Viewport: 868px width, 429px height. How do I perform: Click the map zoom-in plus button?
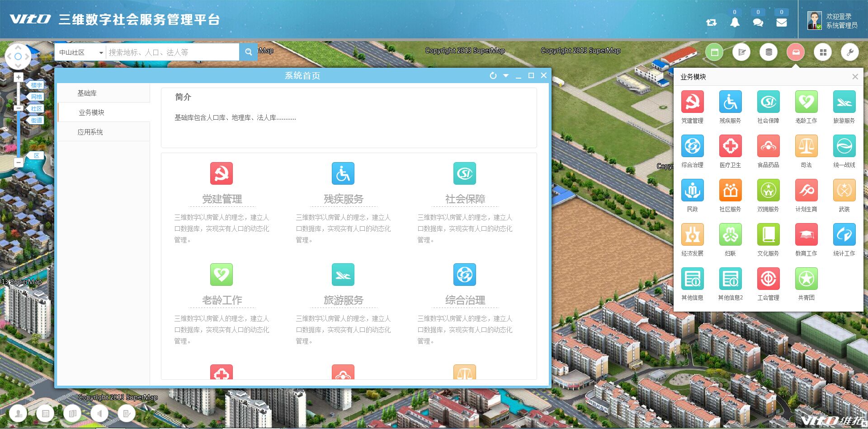click(x=19, y=77)
